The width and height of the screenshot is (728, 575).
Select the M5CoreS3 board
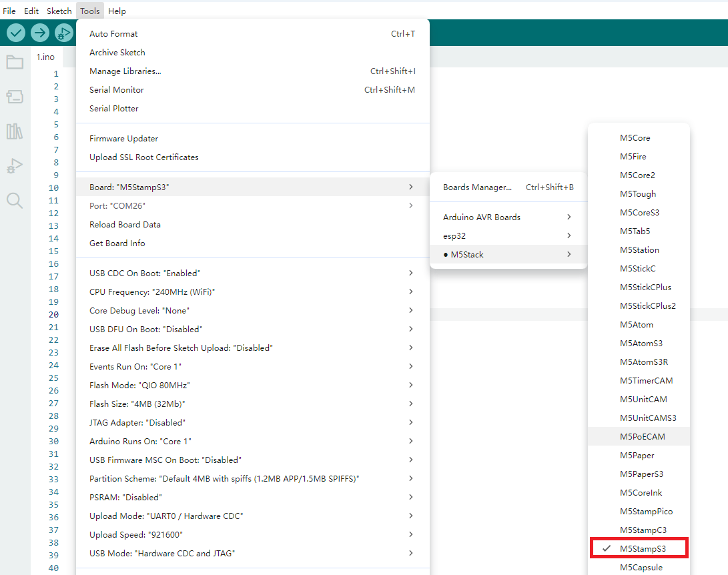click(x=639, y=213)
